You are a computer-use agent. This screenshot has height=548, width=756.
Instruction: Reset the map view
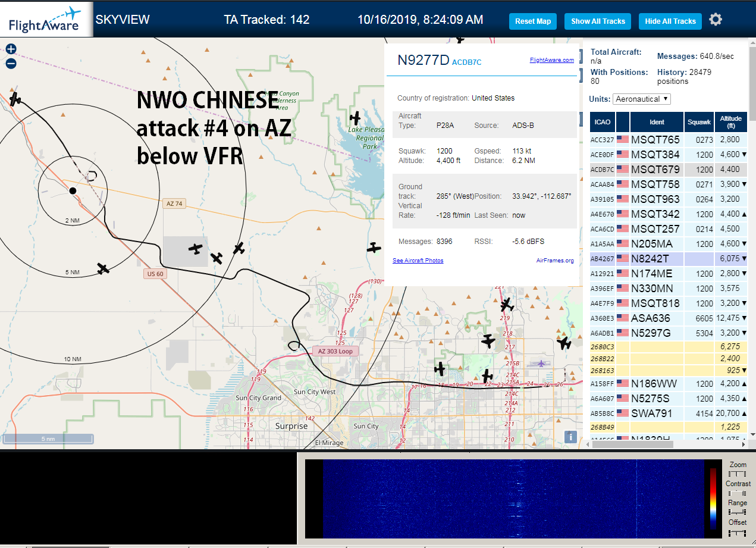pos(533,21)
